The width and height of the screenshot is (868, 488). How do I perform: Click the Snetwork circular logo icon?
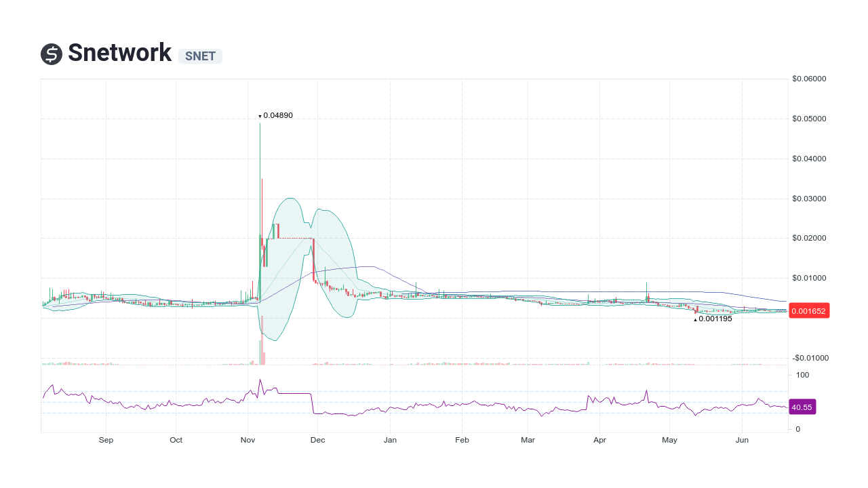50,53
